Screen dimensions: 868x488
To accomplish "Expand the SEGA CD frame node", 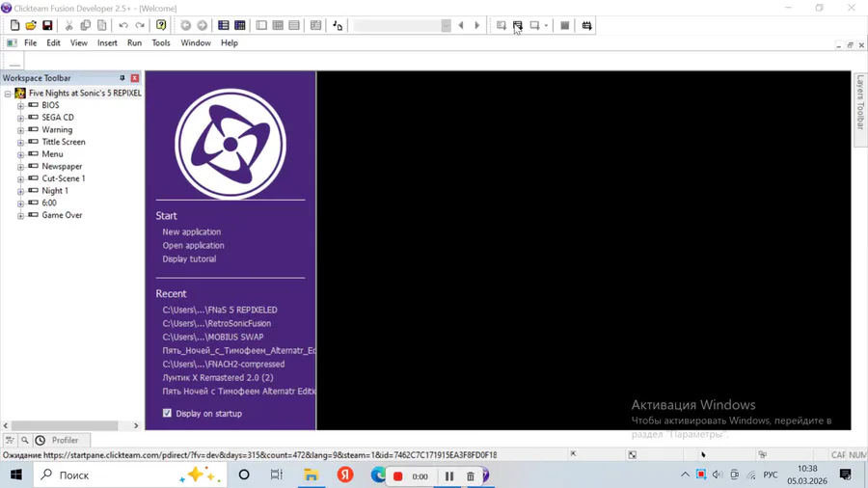I will tap(20, 118).
